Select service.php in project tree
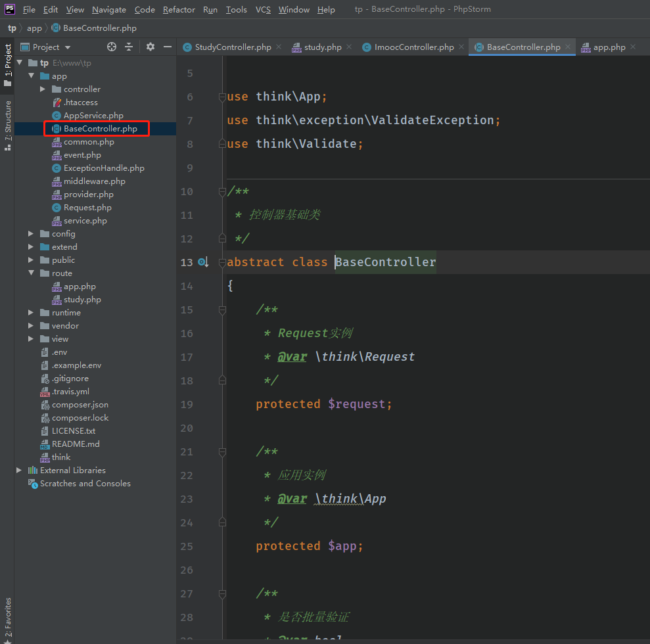The image size is (650, 644). [85, 221]
